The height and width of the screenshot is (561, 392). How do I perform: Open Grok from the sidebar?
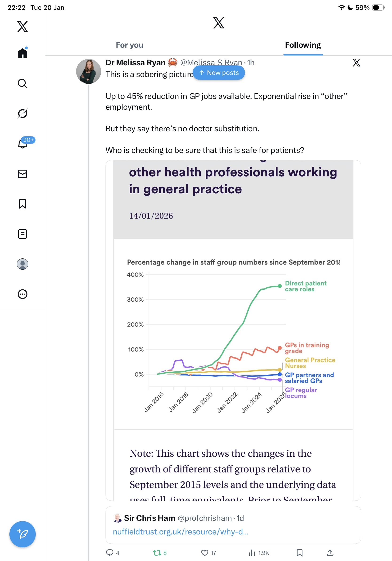point(22,113)
